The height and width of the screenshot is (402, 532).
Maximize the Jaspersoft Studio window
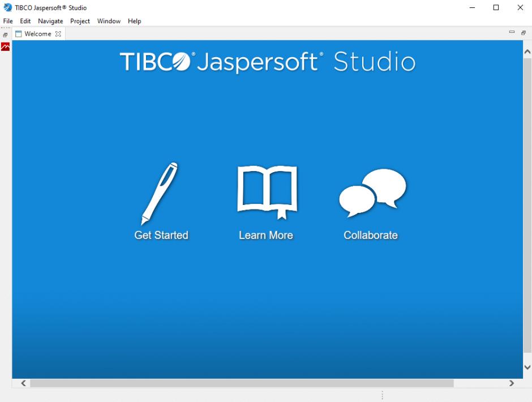coord(496,7)
